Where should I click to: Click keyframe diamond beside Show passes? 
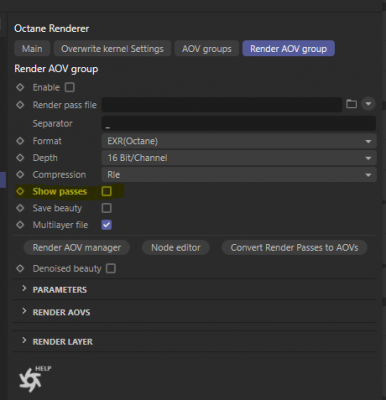(x=20, y=191)
